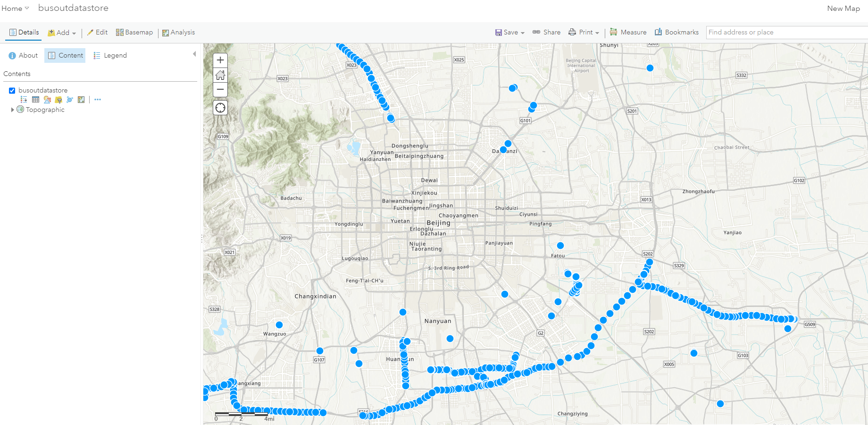Uncheck the busoutdatastore layer visibility checkbox
The image size is (868, 425).
tap(12, 90)
